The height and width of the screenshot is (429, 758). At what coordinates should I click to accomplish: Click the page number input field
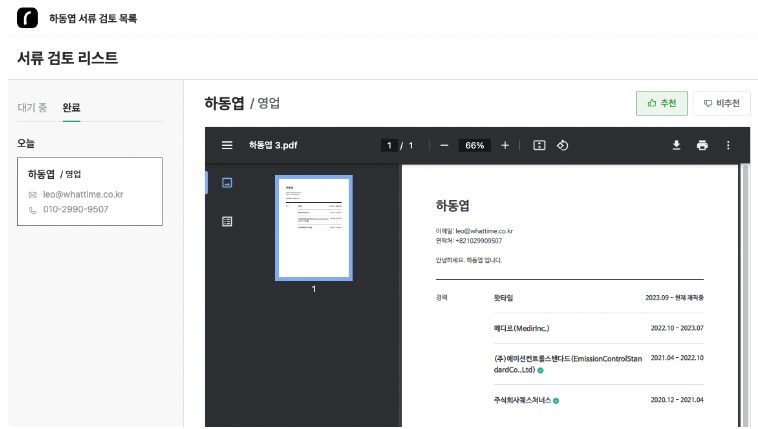(x=389, y=145)
